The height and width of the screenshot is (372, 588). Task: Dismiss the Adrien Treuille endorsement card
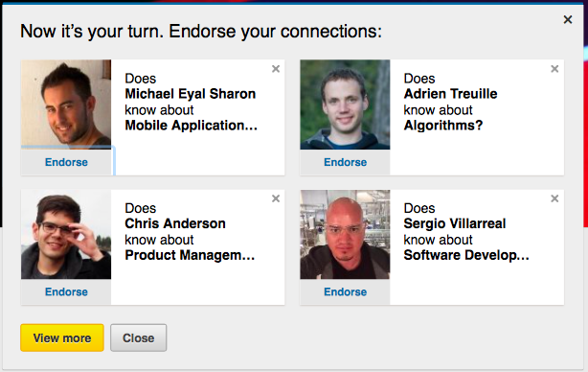554,69
